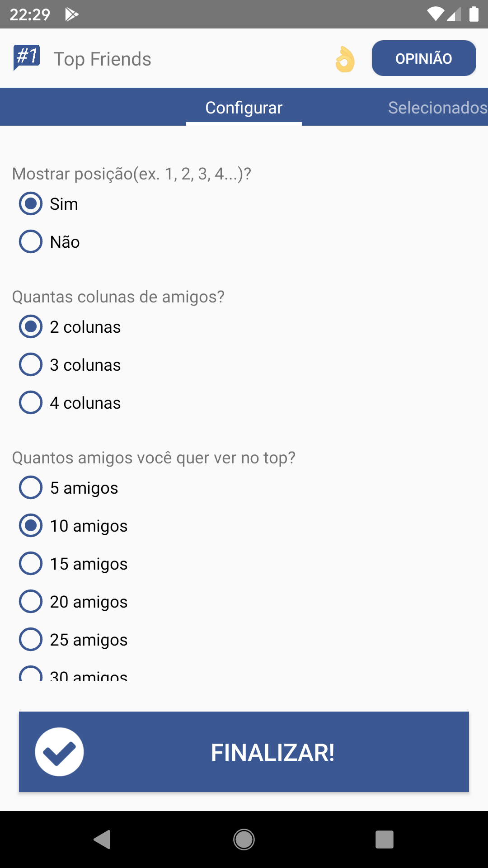488x868 pixels.
Task: Pick the 25 amigos option
Action: click(x=31, y=639)
